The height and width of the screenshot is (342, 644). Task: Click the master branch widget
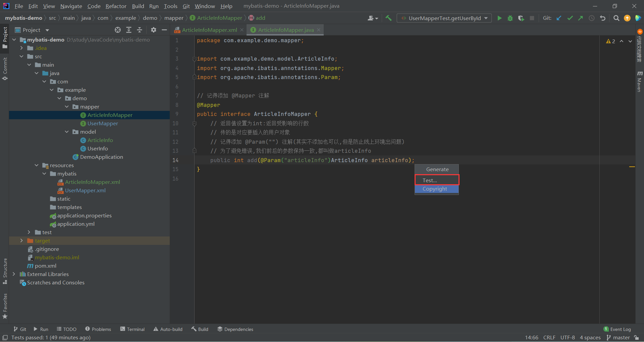[618, 338]
